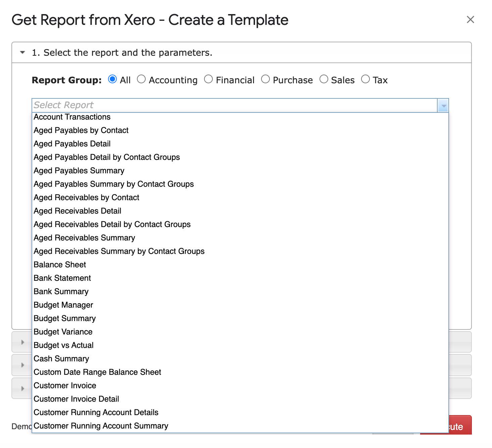The width and height of the screenshot is (492, 448).
Task: Select the Customer Invoice Detail report
Action: click(240, 399)
